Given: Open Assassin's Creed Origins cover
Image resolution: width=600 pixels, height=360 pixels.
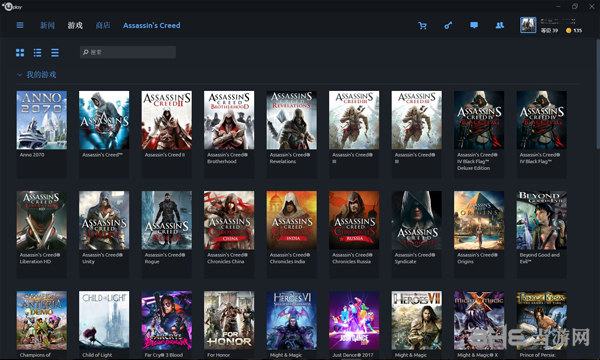Looking at the screenshot, I should 479,220.
